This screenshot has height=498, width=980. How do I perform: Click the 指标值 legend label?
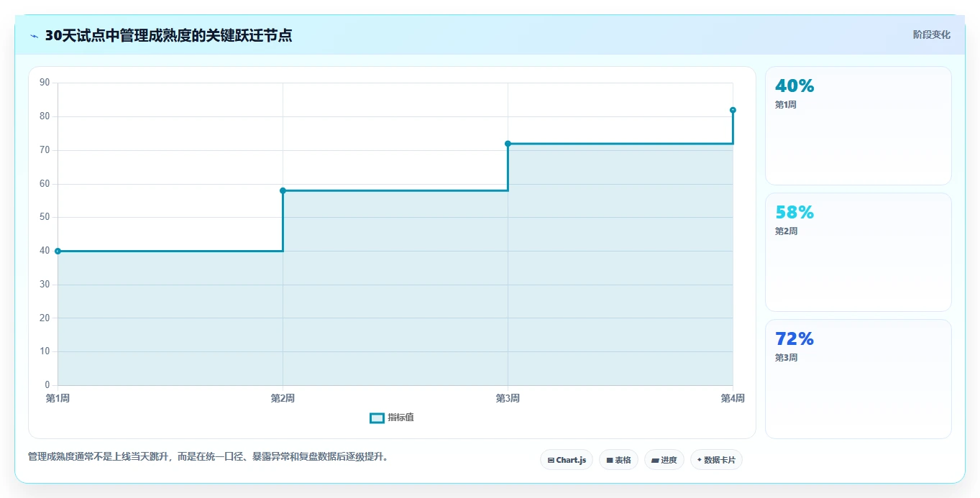400,418
